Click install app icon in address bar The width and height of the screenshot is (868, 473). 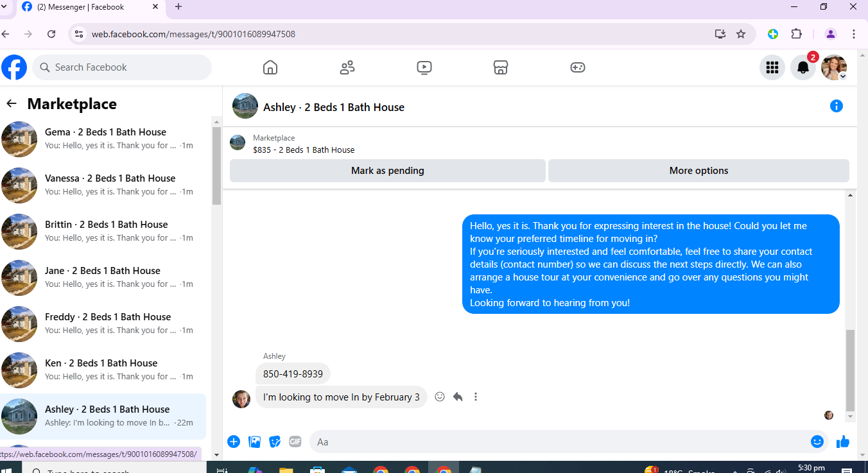(720, 34)
